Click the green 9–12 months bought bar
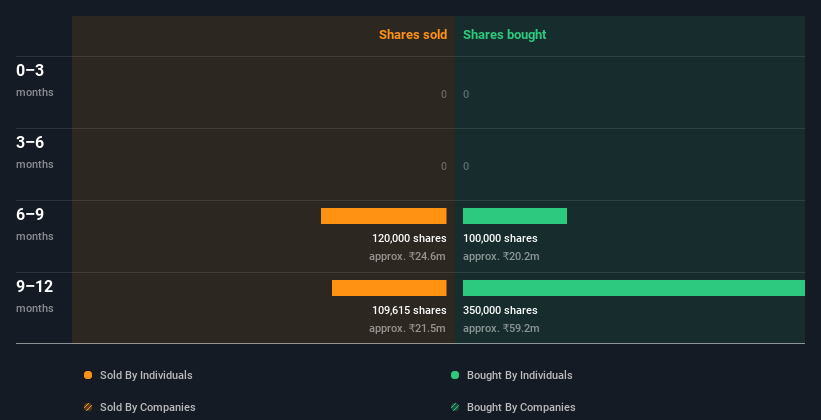 (x=634, y=288)
